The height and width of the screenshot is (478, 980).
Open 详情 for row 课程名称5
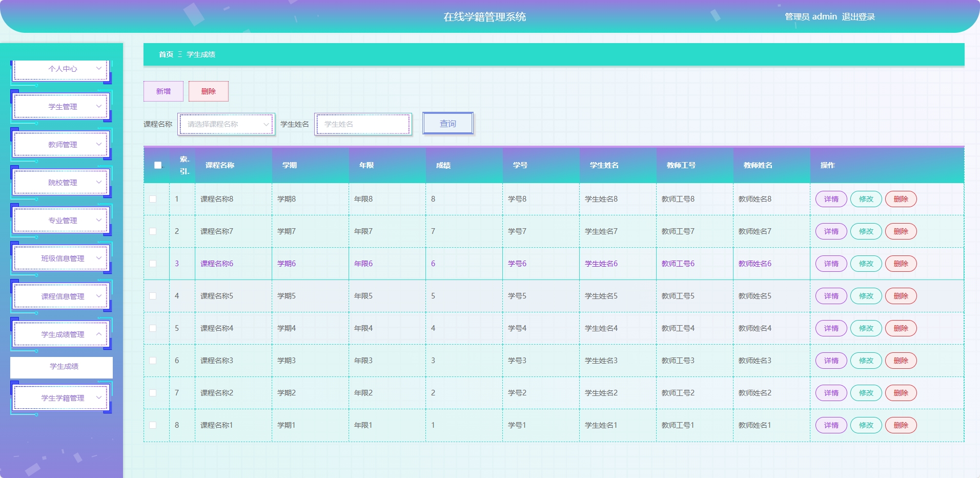coord(831,296)
